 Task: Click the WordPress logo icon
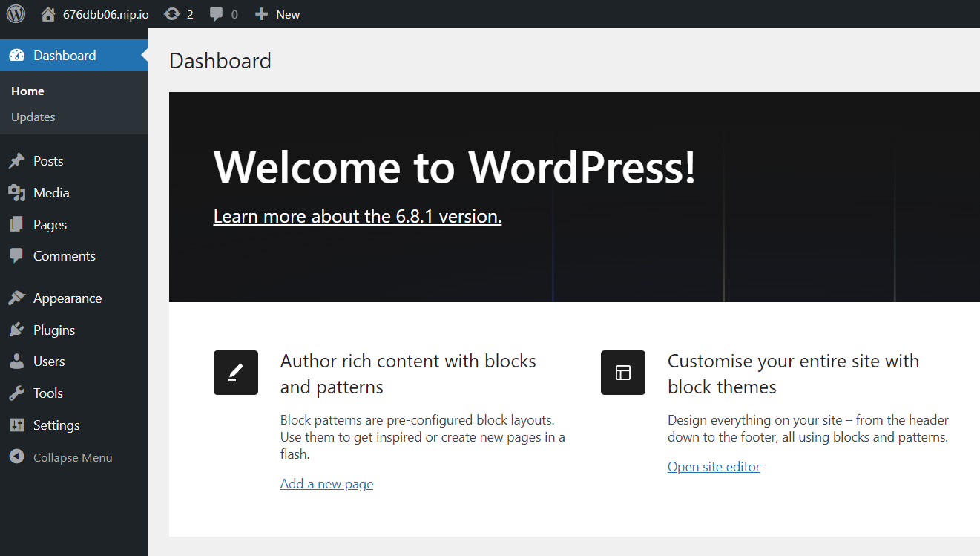tap(16, 14)
